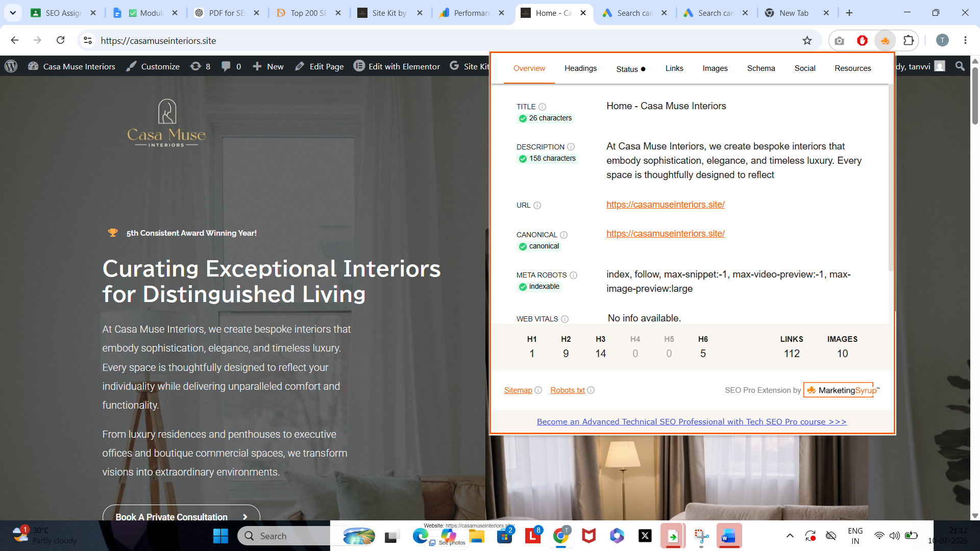This screenshot has height=551, width=980.
Task: Open the WordPress logo admin menu
Action: coord(11,66)
